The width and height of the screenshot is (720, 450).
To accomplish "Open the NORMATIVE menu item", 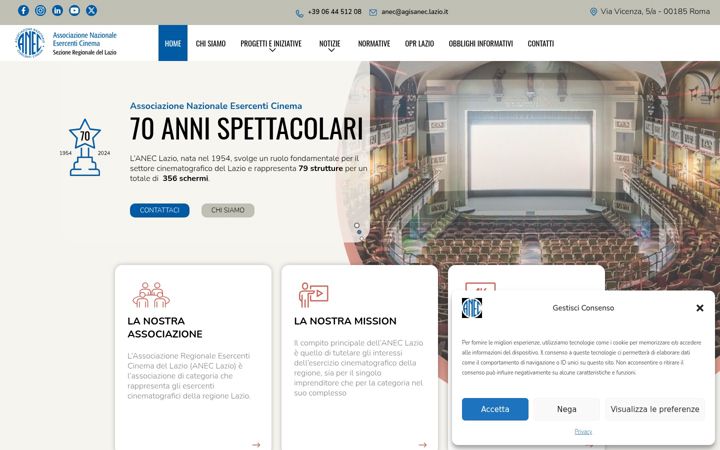I will click(374, 43).
